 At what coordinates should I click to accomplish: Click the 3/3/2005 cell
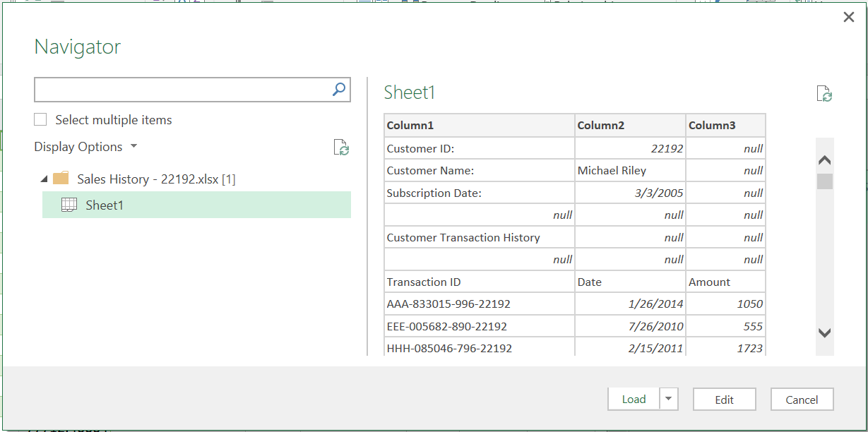pyautogui.click(x=630, y=193)
